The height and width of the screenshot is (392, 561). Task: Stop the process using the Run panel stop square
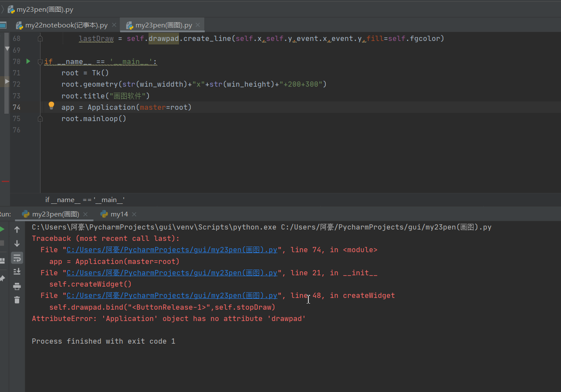point(2,243)
